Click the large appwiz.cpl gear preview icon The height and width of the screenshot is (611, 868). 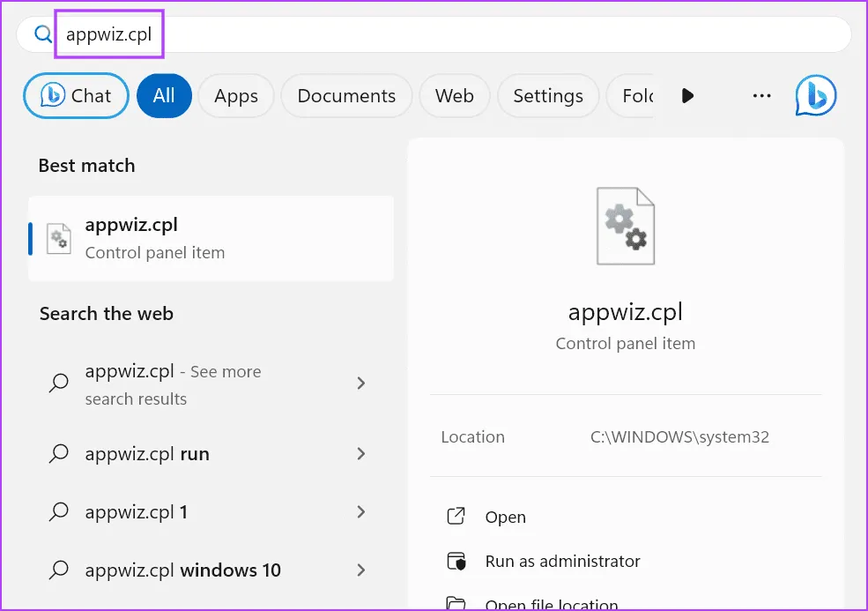tap(625, 226)
